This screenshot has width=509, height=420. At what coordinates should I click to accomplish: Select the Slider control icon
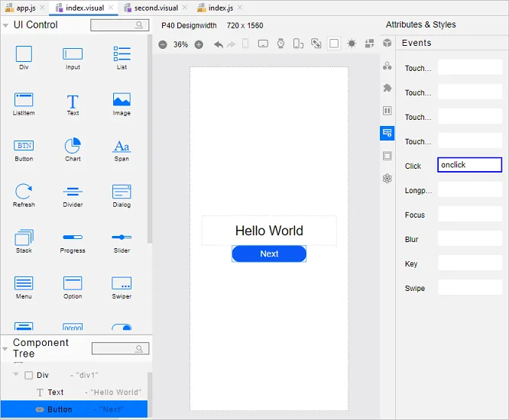122,237
